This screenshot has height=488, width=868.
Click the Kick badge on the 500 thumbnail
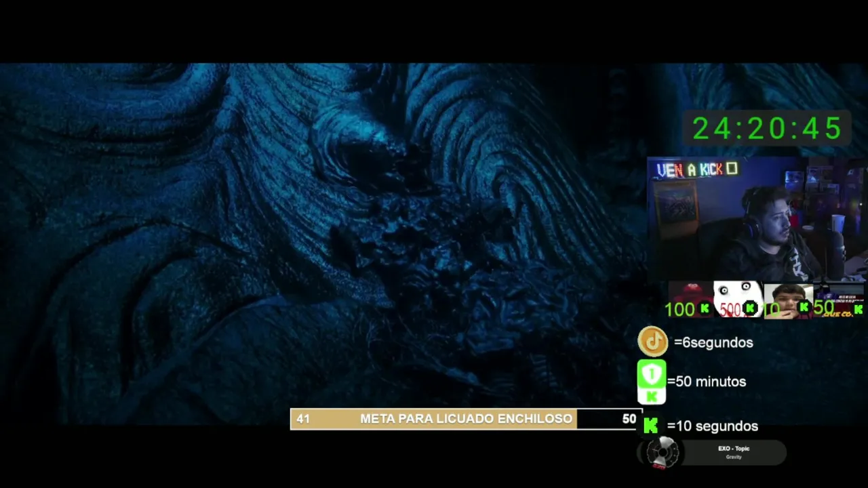point(750,309)
